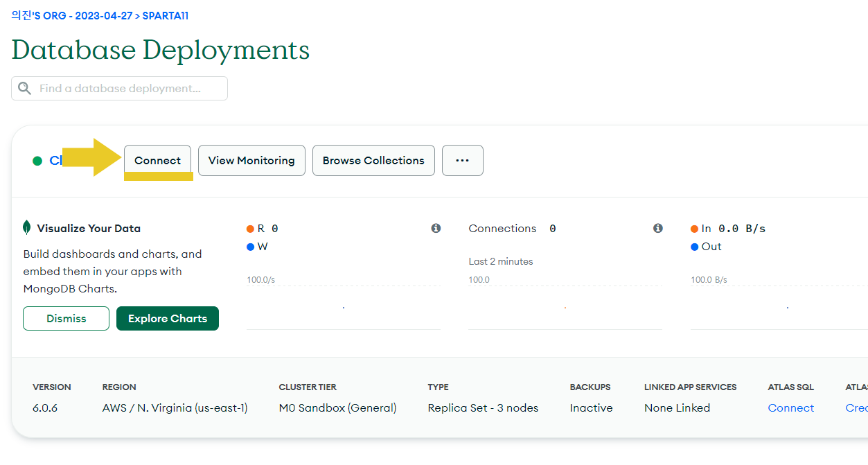Click the orange In legend dot
The image size is (868, 465).
click(x=694, y=229)
